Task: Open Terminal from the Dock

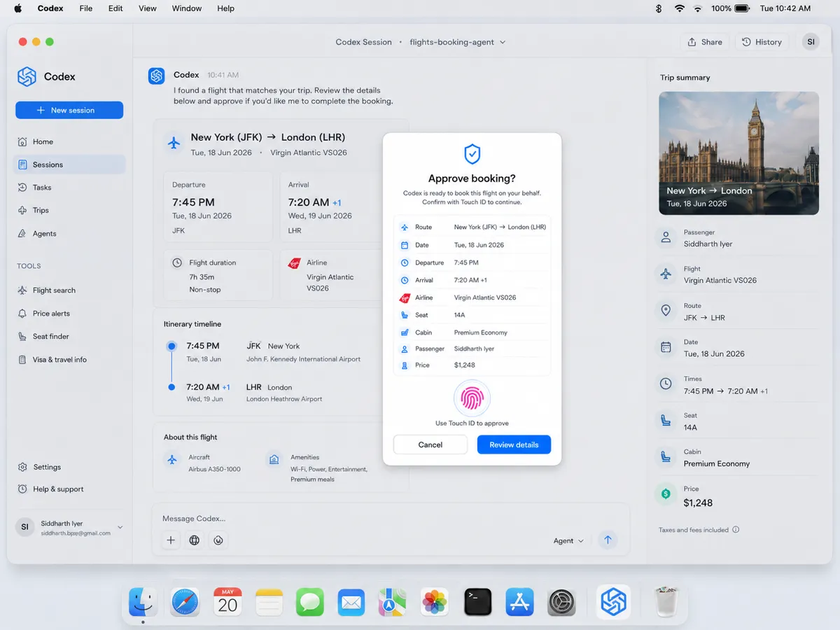Action: tap(477, 602)
